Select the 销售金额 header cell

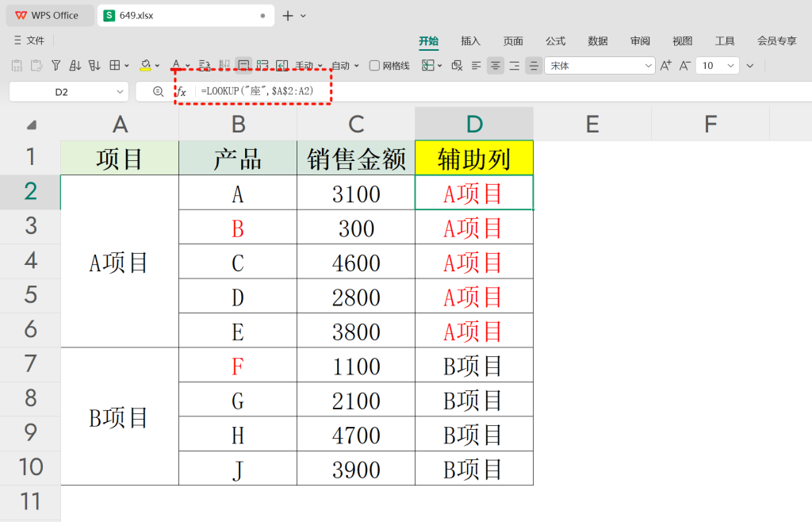[356, 158]
